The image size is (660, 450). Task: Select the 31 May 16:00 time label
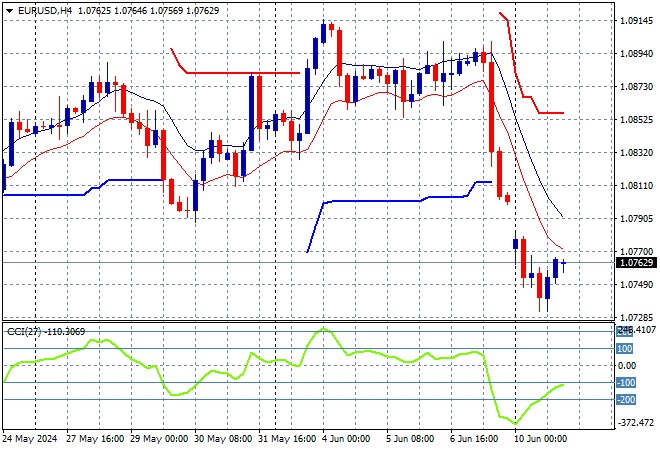click(x=287, y=439)
